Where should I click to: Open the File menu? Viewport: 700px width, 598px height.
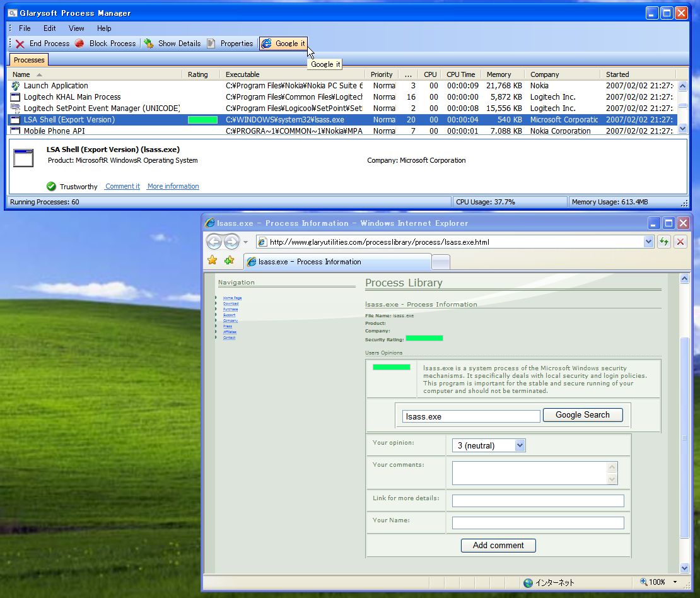(x=25, y=28)
